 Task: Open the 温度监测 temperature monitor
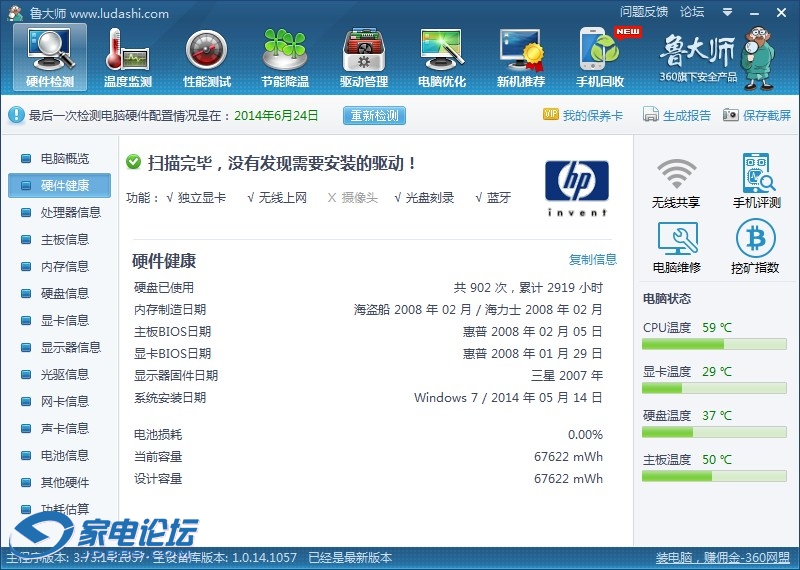tap(128, 58)
